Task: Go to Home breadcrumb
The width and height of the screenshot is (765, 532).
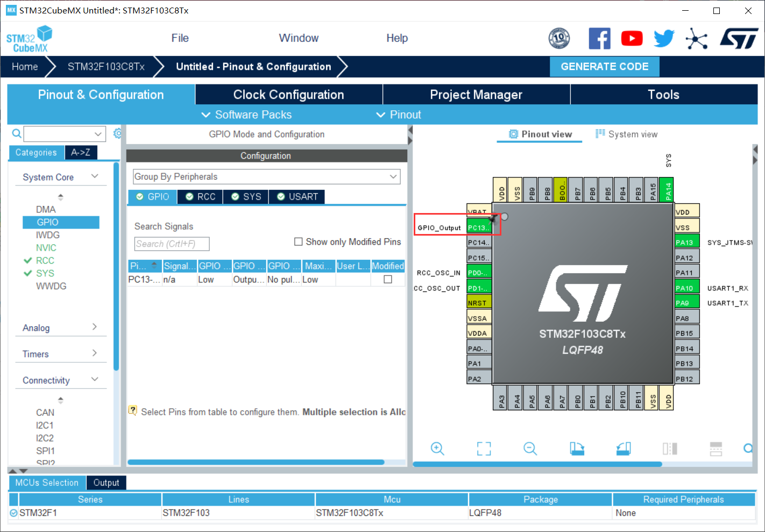Action: click(x=25, y=67)
